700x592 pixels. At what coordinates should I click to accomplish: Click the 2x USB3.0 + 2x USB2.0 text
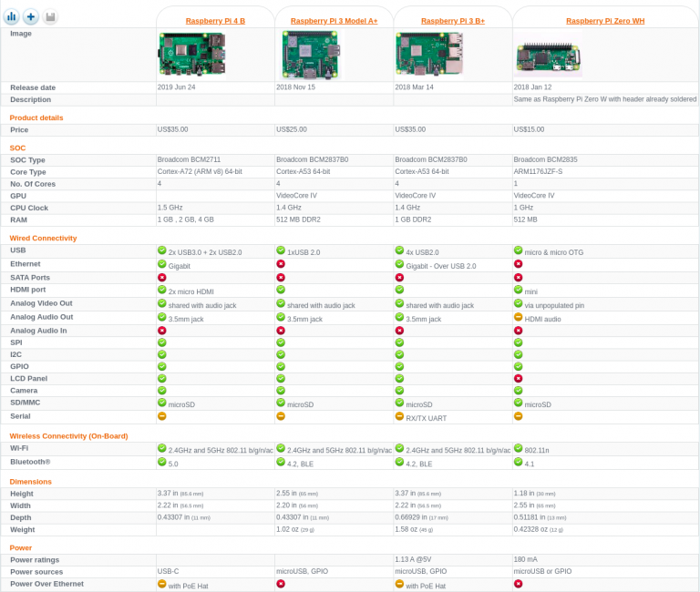pos(205,252)
